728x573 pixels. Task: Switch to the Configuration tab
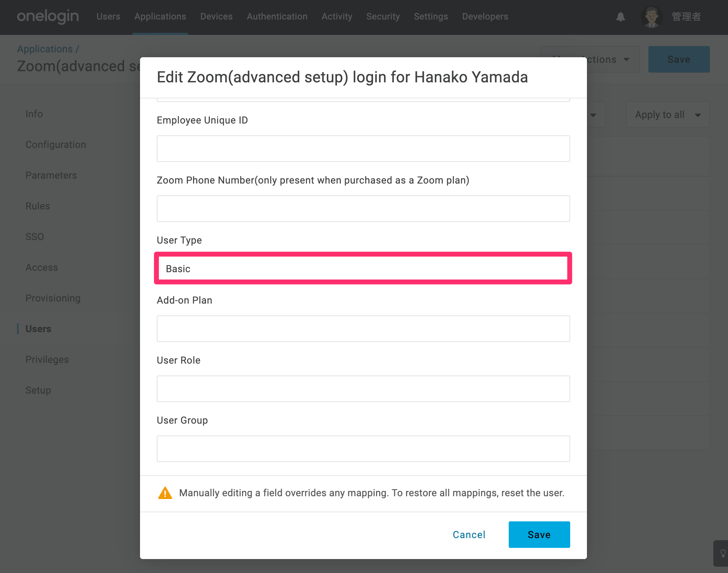[56, 144]
